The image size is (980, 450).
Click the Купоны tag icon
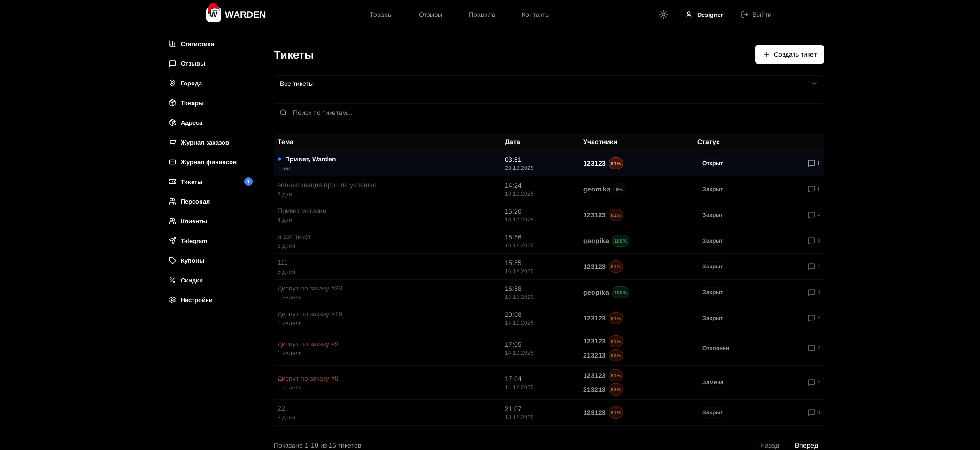pyautogui.click(x=172, y=260)
